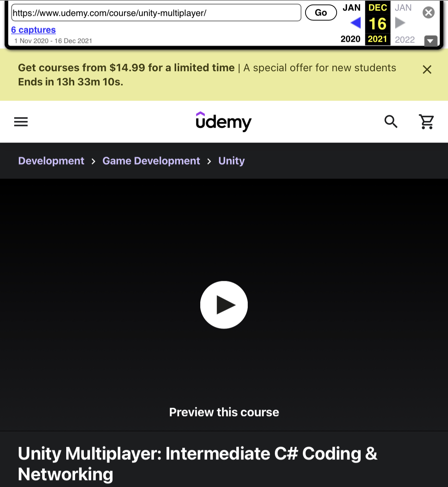Viewport: 448px width, 487px height.
Task: Navigate to Development breadcrumb
Action: click(x=51, y=161)
